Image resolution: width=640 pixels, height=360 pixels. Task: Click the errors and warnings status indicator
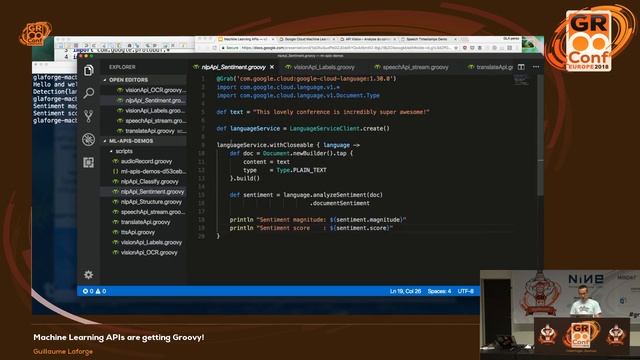pyautogui.click(x=94, y=291)
